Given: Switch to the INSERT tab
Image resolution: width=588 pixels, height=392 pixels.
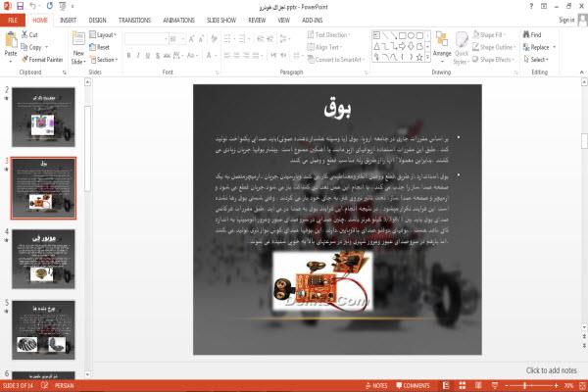Looking at the screenshot, I should pos(68,21).
